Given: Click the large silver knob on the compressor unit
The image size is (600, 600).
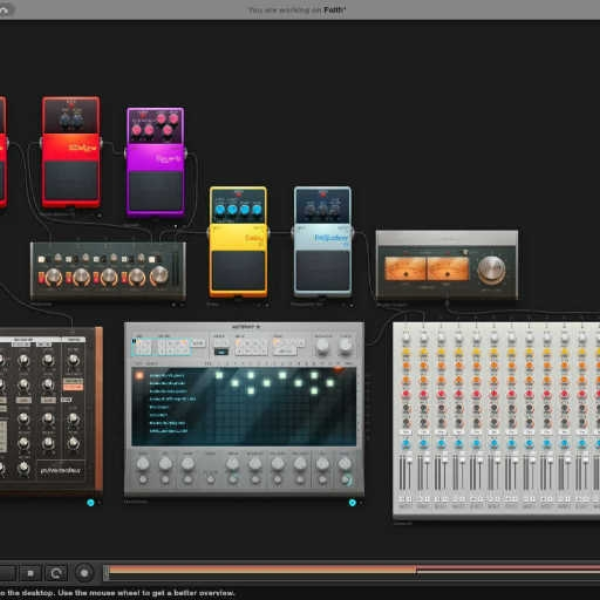Looking at the screenshot, I should pyautogui.click(x=491, y=270).
